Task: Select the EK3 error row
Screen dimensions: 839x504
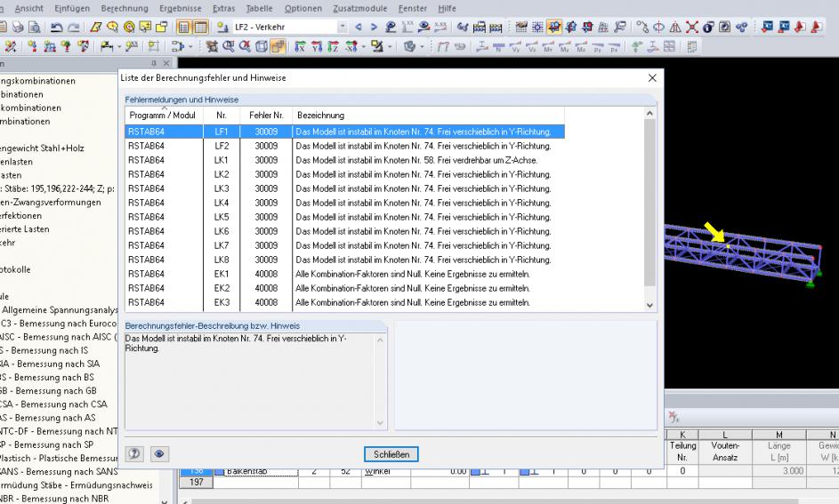Action: (344, 302)
